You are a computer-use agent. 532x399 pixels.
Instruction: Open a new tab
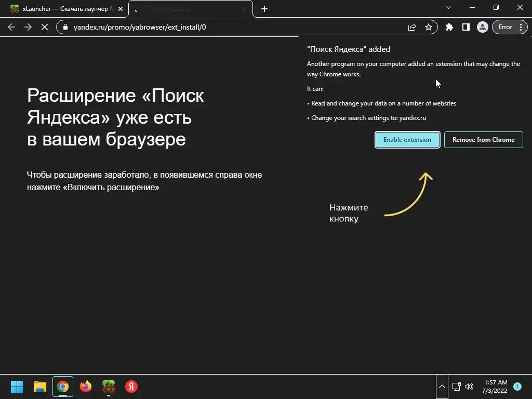pyautogui.click(x=264, y=9)
